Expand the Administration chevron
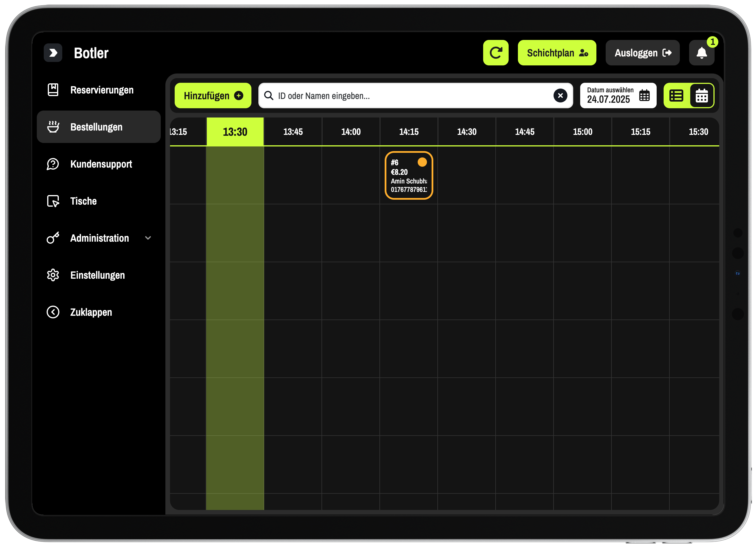 148,238
